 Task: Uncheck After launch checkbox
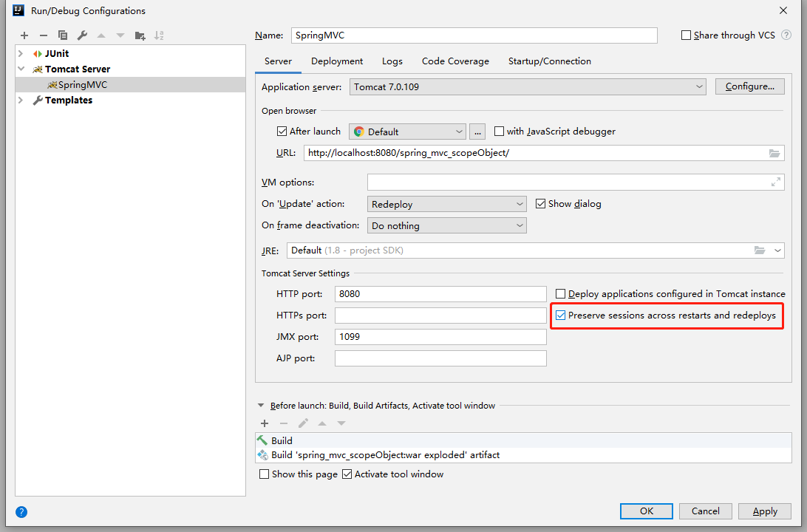[x=282, y=132]
